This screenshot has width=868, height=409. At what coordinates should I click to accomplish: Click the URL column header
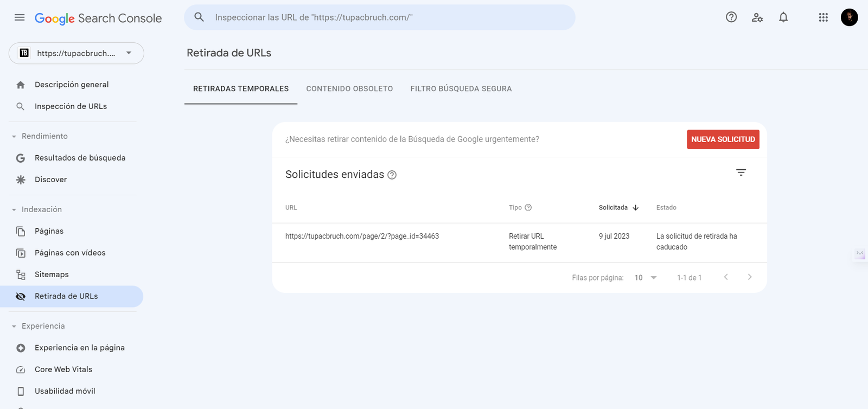click(291, 208)
